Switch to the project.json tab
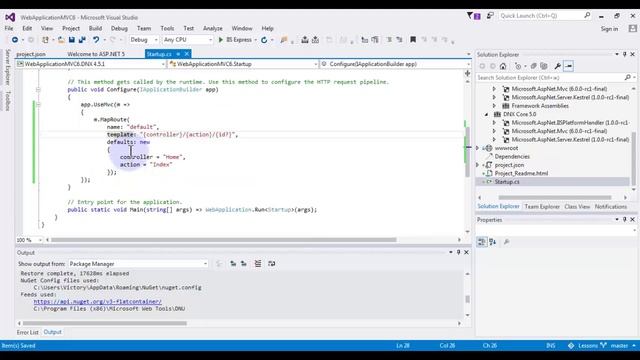Viewport: 640px width, 360px height. click(31, 54)
